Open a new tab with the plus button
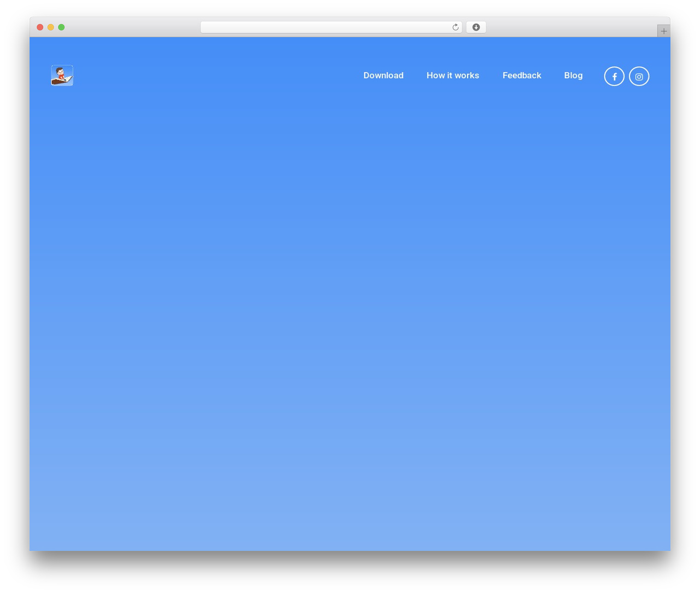 (663, 31)
